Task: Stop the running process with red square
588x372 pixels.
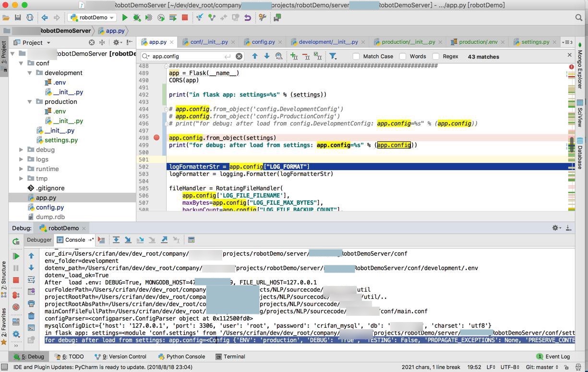Action: pyautogui.click(x=185, y=18)
